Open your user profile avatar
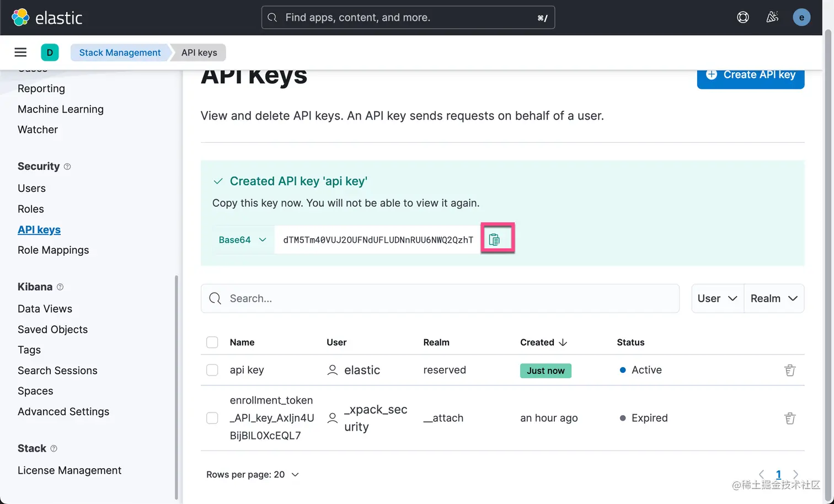Screen dimensions: 834x504 801,17
